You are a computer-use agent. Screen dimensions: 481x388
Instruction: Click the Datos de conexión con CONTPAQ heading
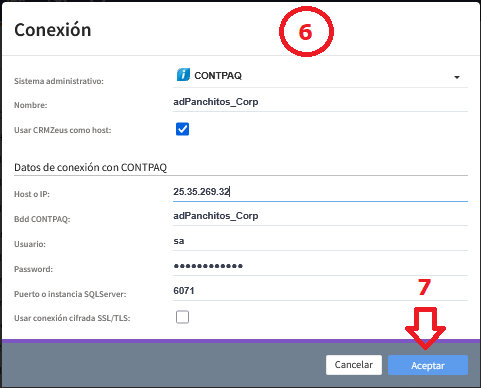[x=90, y=167]
